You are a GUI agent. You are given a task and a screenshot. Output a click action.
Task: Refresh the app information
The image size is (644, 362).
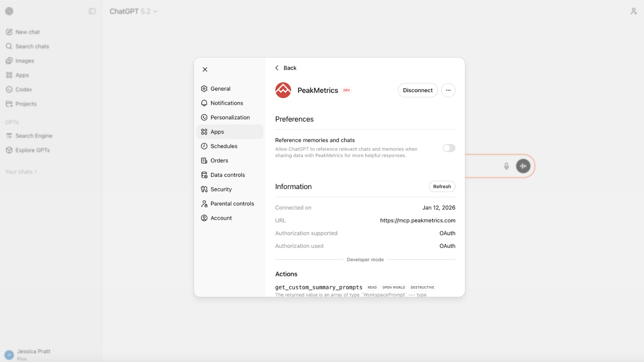click(x=442, y=187)
